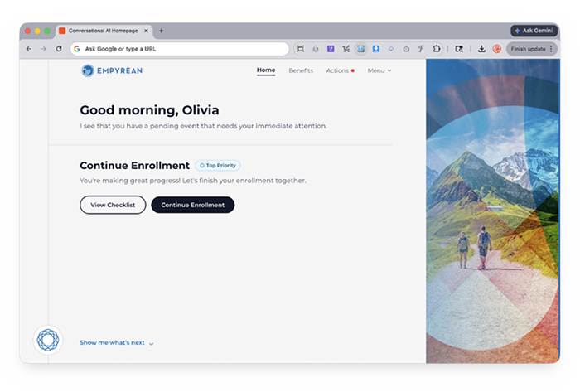Viewport: 580px width, 392px height.
Task: Click the Empyrean logo icon
Action: pyautogui.click(x=88, y=70)
